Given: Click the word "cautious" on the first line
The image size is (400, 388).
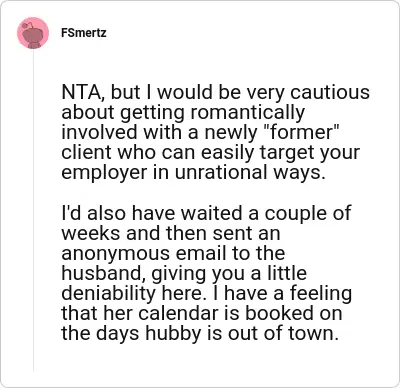Looking at the screenshot, I should 330,92.
